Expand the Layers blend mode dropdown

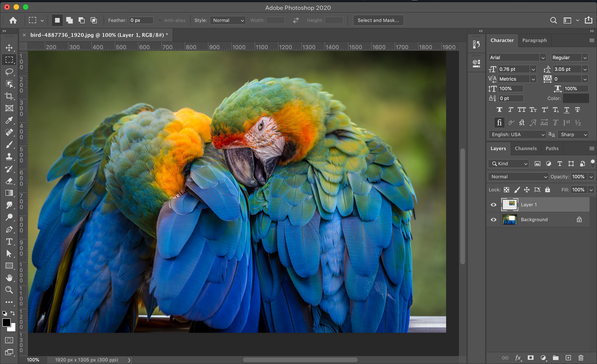coord(518,177)
